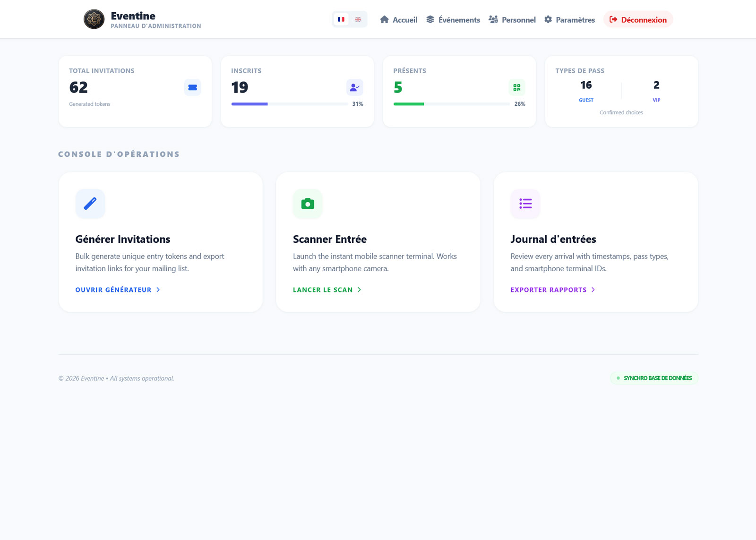The height and width of the screenshot is (540, 756).
Task: Click the green sync status dot
Action: [618, 378]
